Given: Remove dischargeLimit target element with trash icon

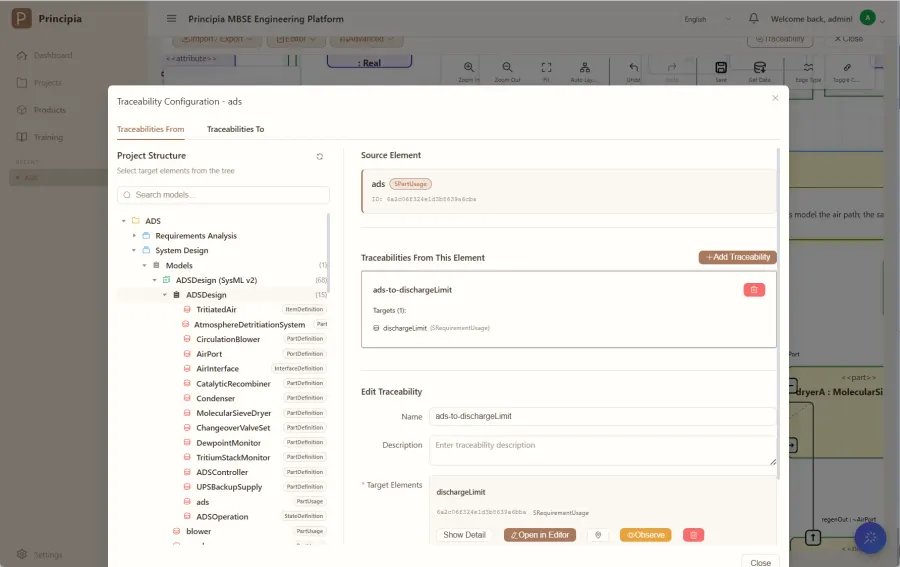Looking at the screenshot, I should coord(693,535).
